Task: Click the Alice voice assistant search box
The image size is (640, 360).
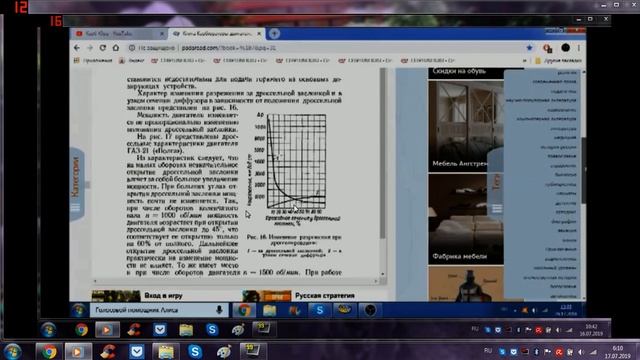Action: [x=159, y=310]
